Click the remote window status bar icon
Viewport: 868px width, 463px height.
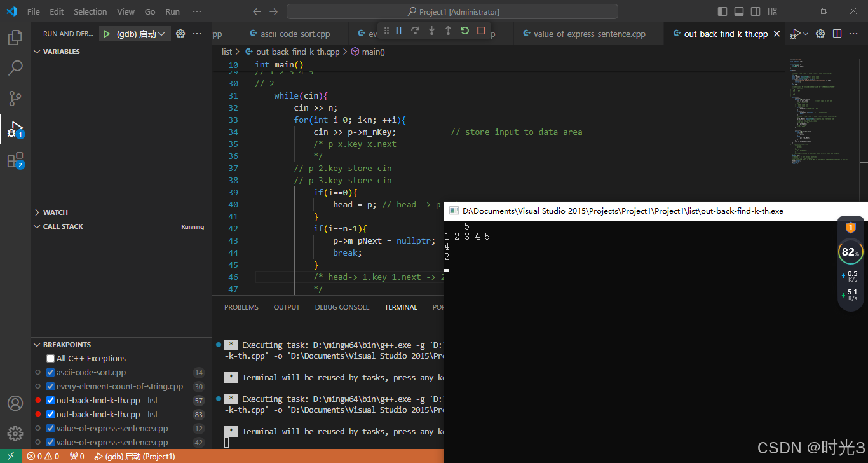pyautogui.click(x=11, y=456)
